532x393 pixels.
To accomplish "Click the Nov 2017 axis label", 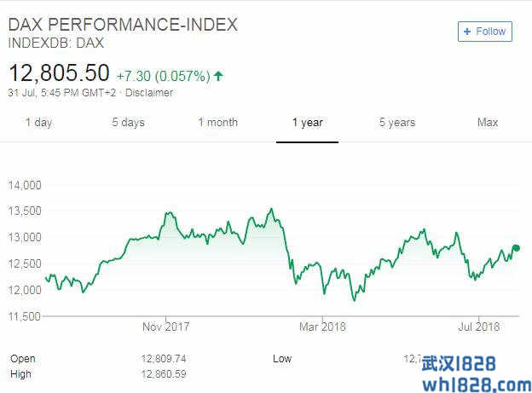I will 166,327.
